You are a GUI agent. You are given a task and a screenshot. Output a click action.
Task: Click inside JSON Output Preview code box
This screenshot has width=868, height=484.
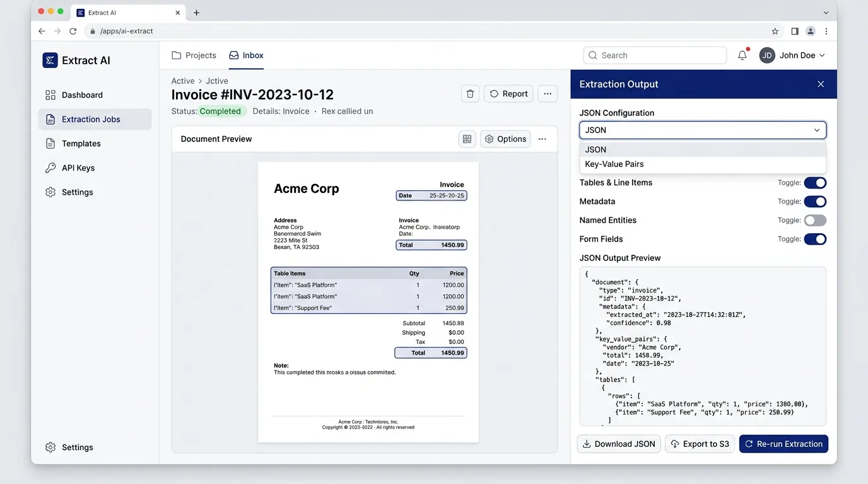click(703, 346)
